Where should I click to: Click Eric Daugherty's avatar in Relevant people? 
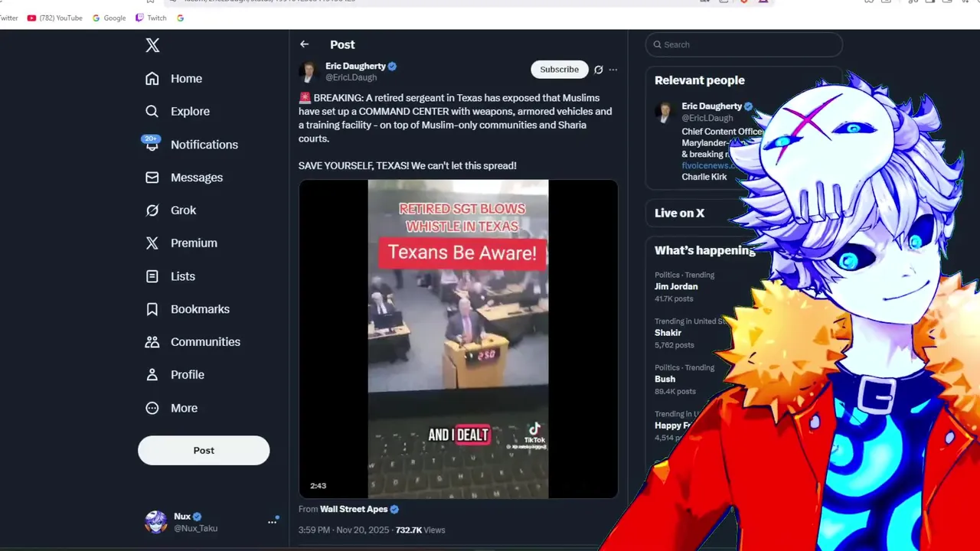664,112
